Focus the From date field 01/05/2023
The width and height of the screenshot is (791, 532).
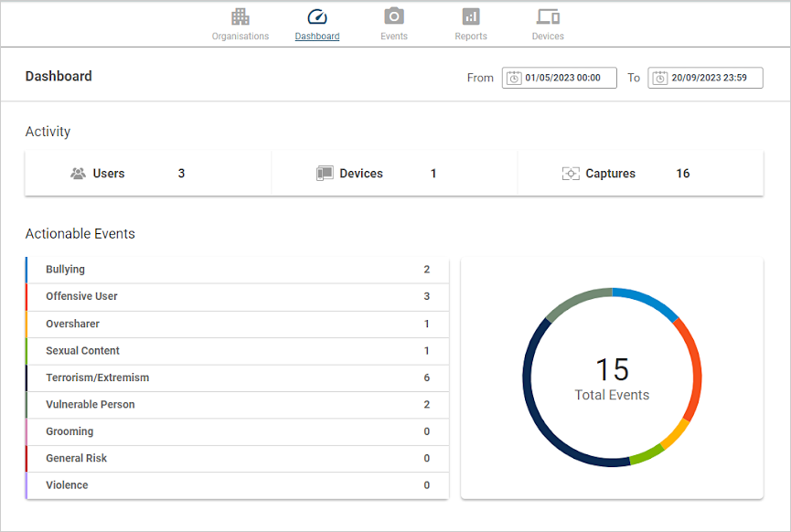pyautogui.click(x=559, y=78)
